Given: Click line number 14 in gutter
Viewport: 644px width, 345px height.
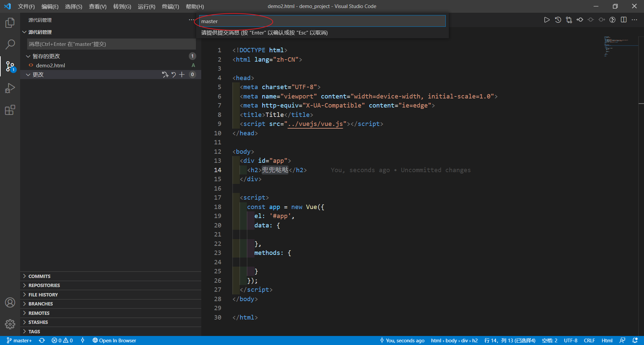Looking at the screenshot, I should [x=218, y=170].
